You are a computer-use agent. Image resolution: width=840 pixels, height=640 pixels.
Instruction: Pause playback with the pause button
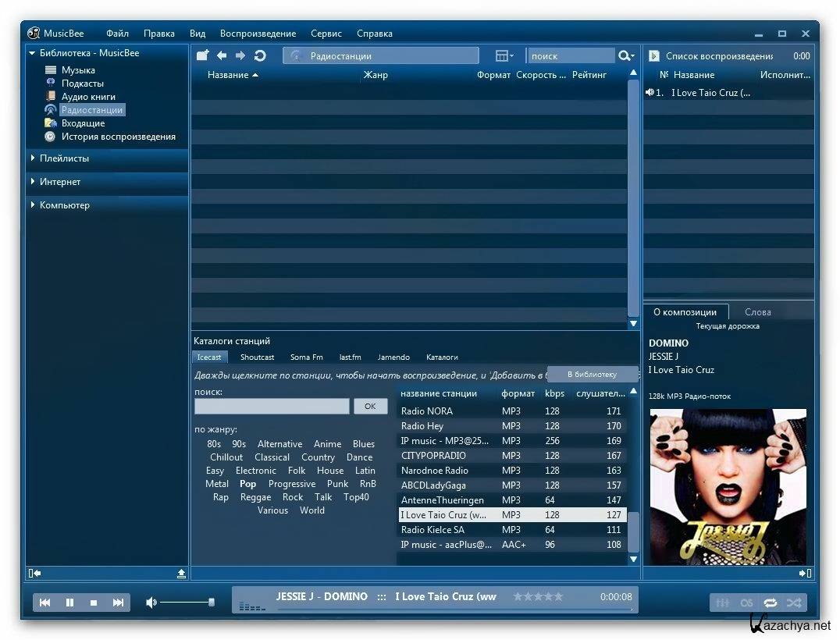pos(69,603)
